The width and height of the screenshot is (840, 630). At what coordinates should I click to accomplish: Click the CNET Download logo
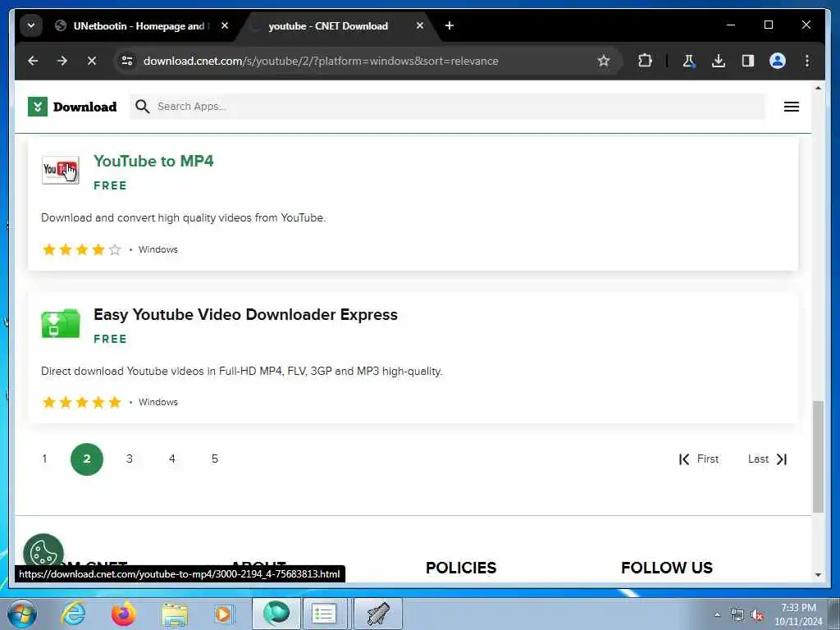(72, 107)
